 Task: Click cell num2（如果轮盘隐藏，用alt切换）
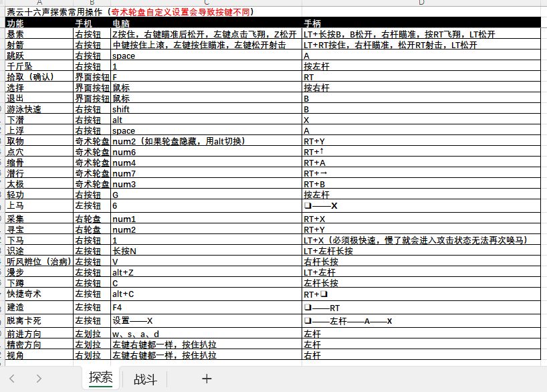[206, 141]
